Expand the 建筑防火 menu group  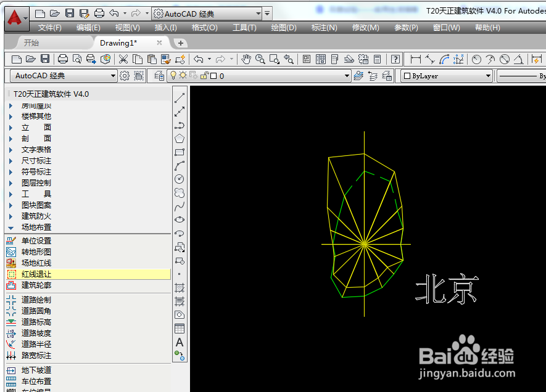coord(10,216)
